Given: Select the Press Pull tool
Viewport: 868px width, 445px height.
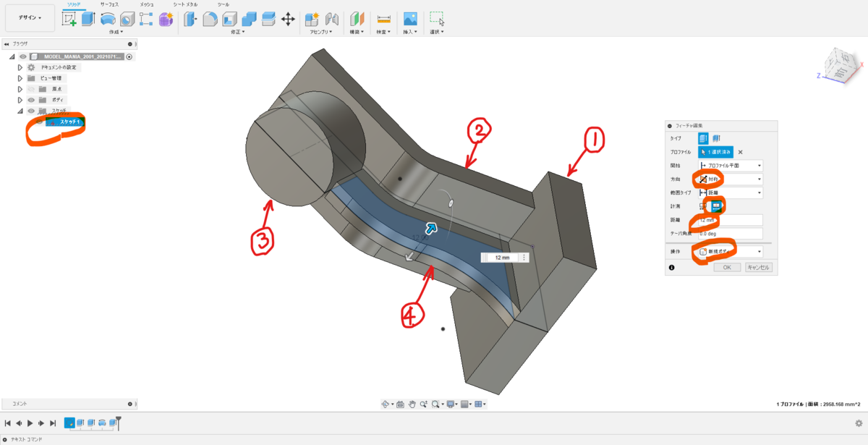Looking at the screenshot, I should tap(190, 20).
